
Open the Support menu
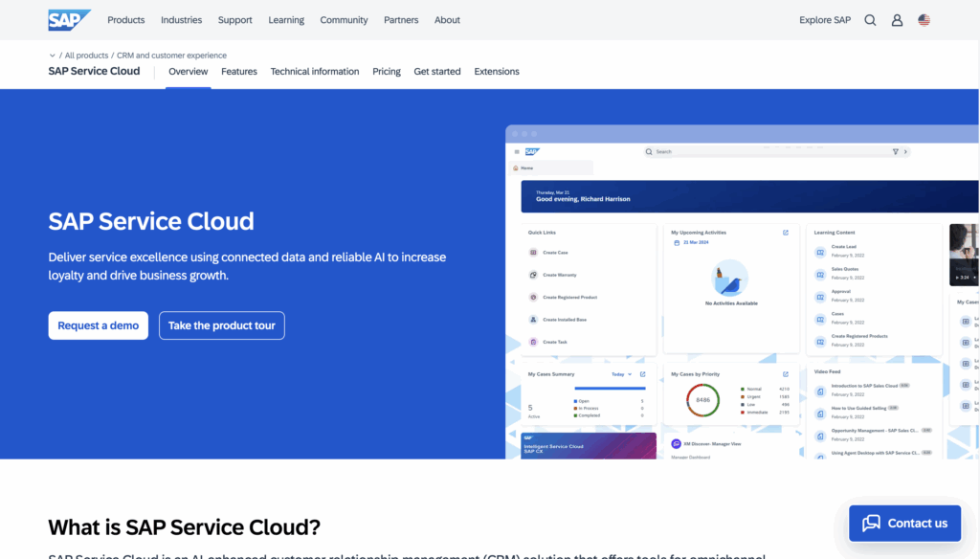[235, 20]
